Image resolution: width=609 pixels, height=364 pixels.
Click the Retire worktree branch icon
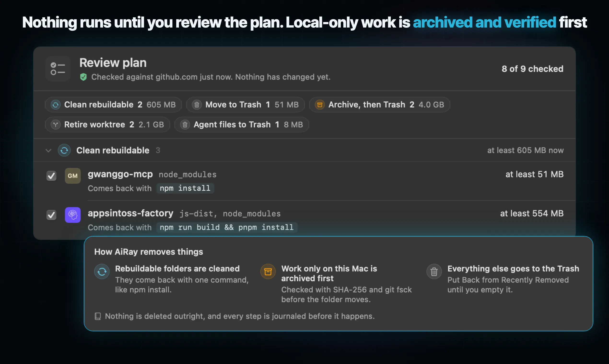[x=55, y=125]
